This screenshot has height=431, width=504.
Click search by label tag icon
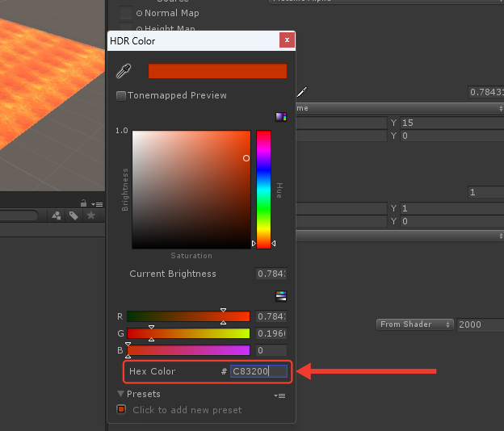(73, 215)
